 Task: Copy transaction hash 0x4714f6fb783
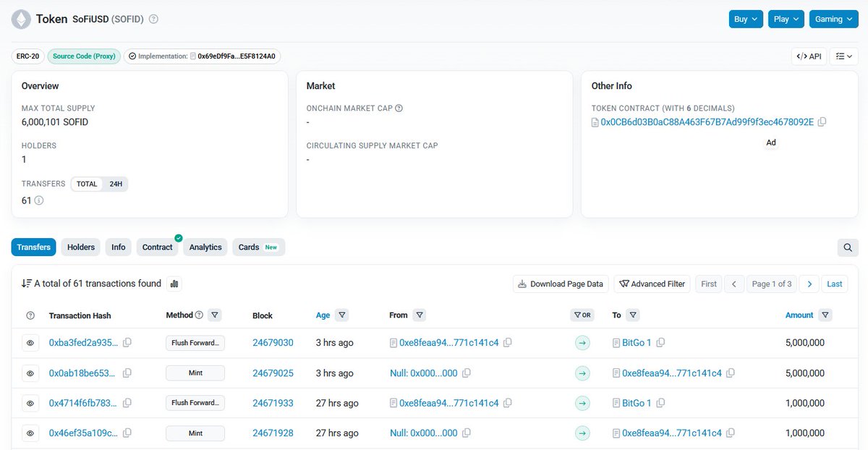point(127,403)
